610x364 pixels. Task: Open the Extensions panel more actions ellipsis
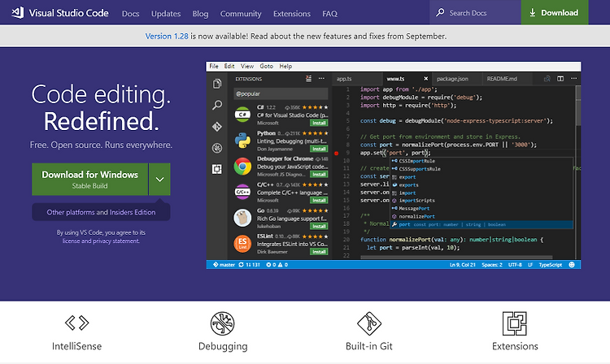[x=321, y=79]
